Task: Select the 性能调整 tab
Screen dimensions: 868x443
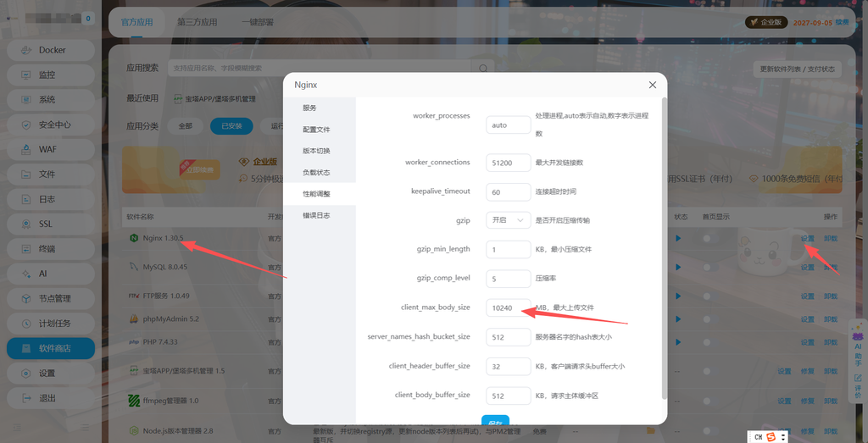Action: 320,194
